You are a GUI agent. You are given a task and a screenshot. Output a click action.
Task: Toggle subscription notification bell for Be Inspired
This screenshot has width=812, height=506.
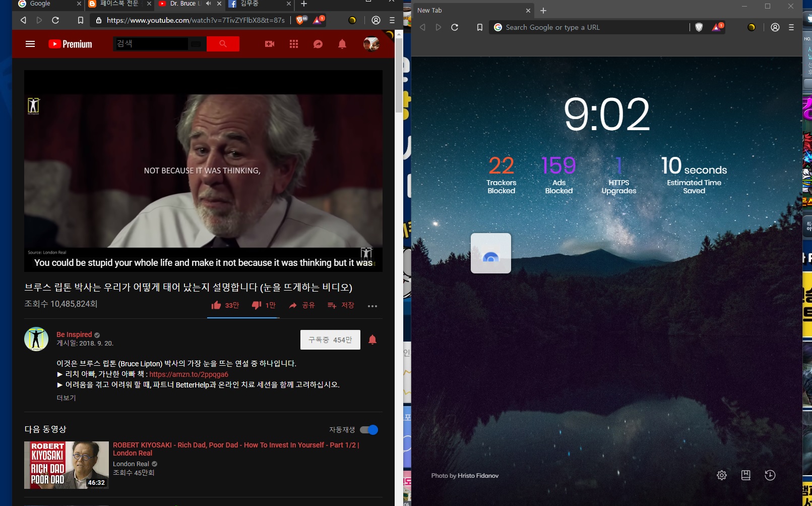coord(372,340)
